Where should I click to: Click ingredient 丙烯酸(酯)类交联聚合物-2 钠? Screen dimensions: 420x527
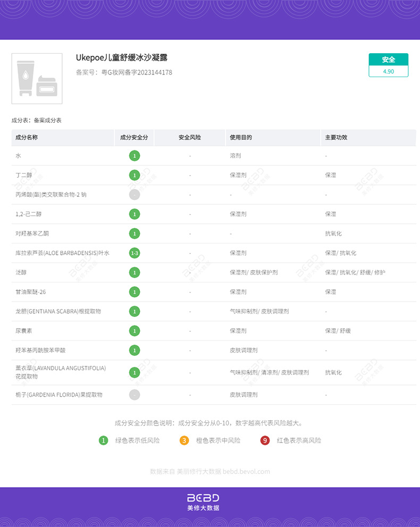[51, 195]
